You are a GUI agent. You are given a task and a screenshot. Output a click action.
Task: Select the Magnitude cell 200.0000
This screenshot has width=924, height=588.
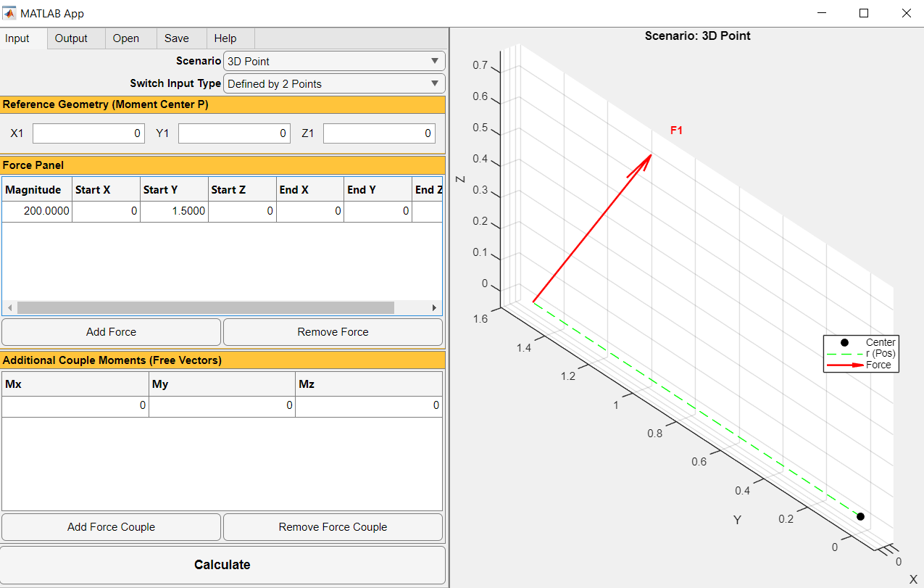pos(37,211)
